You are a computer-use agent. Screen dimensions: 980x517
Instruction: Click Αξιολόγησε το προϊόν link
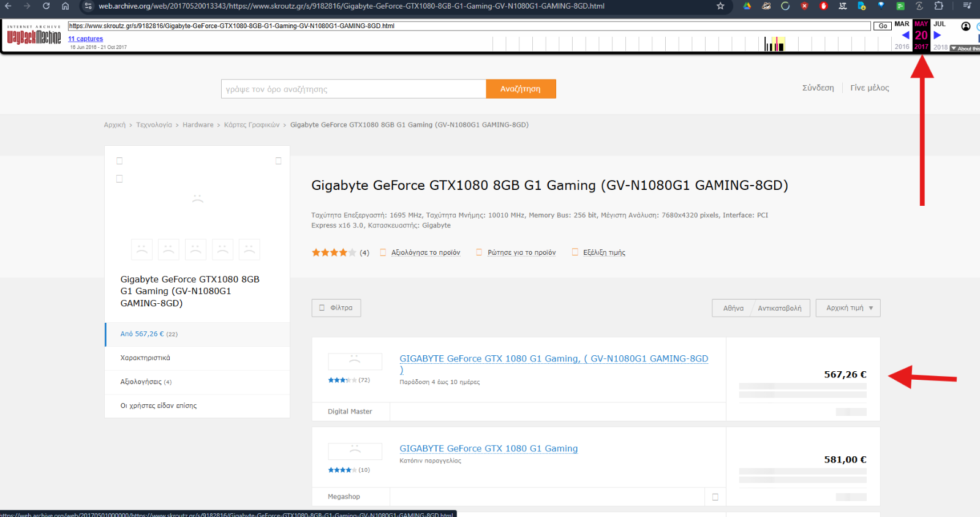pyautogui.click(x=426, y=252)
